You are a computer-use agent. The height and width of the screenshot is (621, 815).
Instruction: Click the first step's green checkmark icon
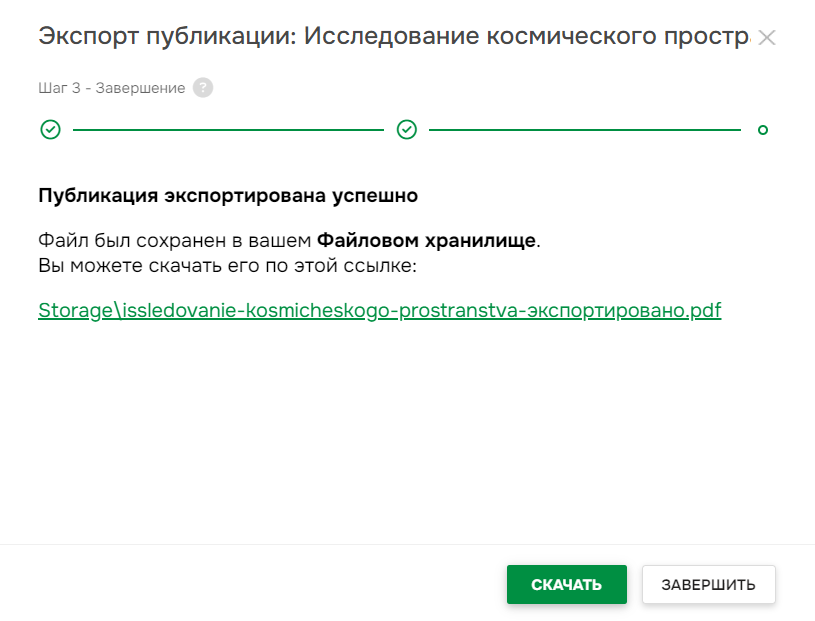tap(50, 129)
